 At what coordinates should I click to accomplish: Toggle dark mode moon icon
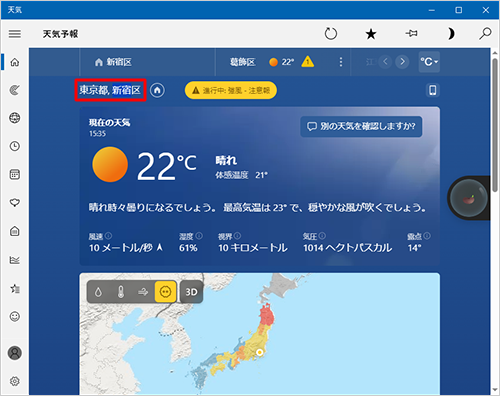[x=451, y=34]
